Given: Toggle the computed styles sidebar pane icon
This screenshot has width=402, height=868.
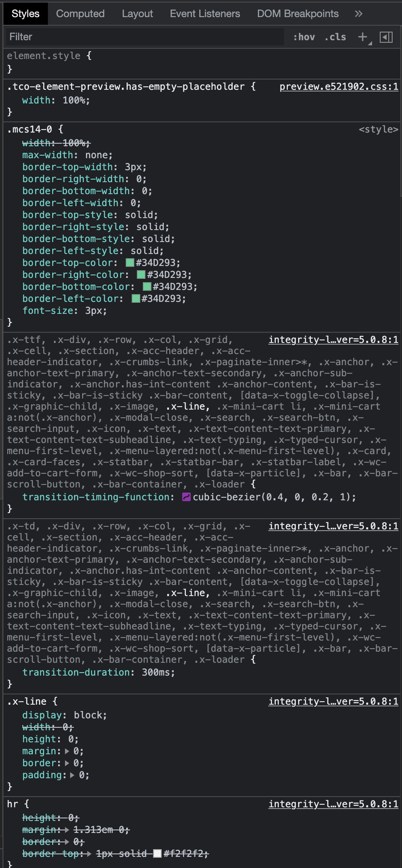Looking at the screenshot, I should click(386, 37).
